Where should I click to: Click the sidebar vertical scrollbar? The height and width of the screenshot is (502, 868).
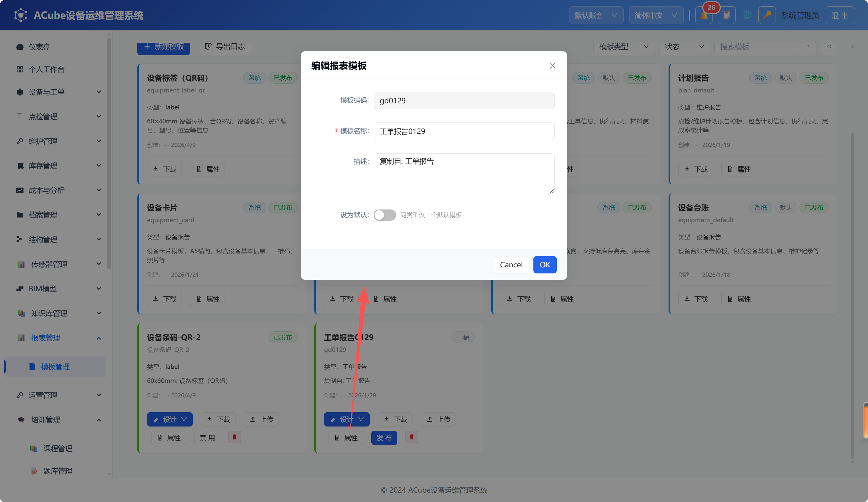[109, 153]
